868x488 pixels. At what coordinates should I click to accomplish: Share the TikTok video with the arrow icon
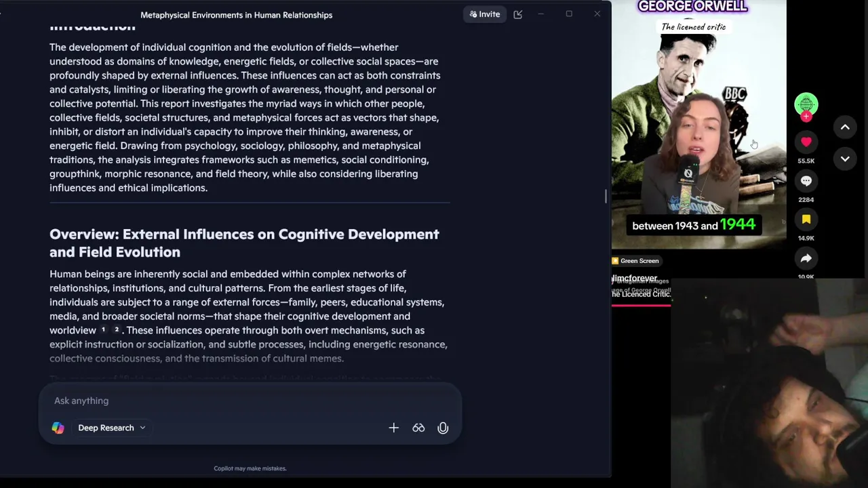pyautogui.click(x=806, y=258)
